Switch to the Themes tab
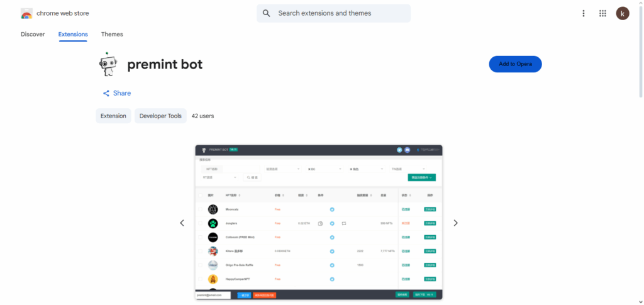 coord(112,35)
